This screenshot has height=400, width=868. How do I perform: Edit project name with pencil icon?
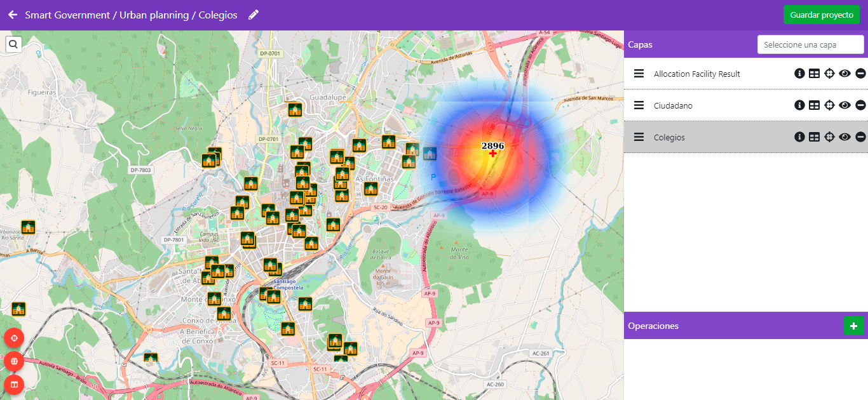point(254,15)
